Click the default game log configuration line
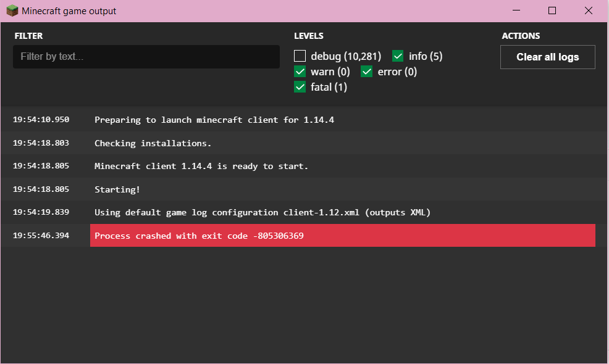 pos(262,212)
